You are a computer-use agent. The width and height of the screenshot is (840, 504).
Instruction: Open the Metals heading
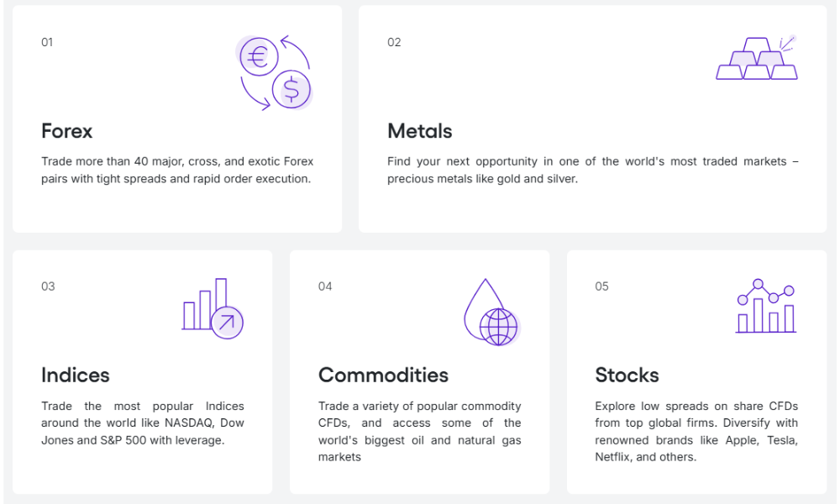click(420, 131)
